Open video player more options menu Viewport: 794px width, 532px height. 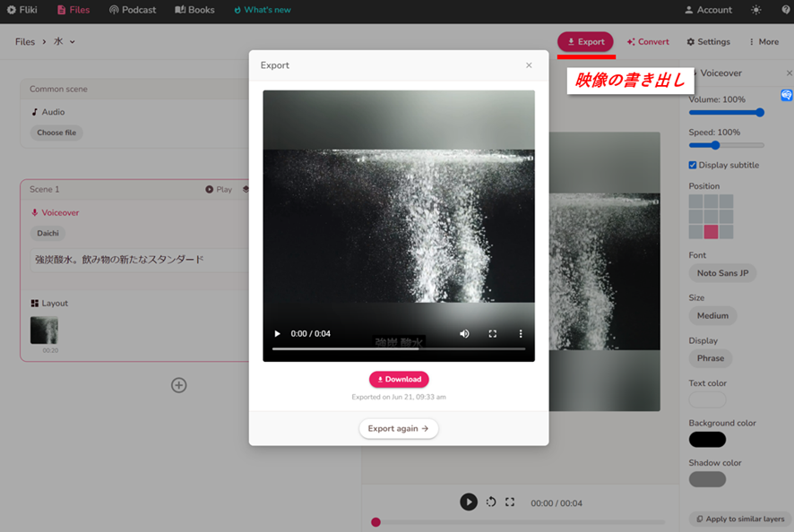tap(521, 334)
